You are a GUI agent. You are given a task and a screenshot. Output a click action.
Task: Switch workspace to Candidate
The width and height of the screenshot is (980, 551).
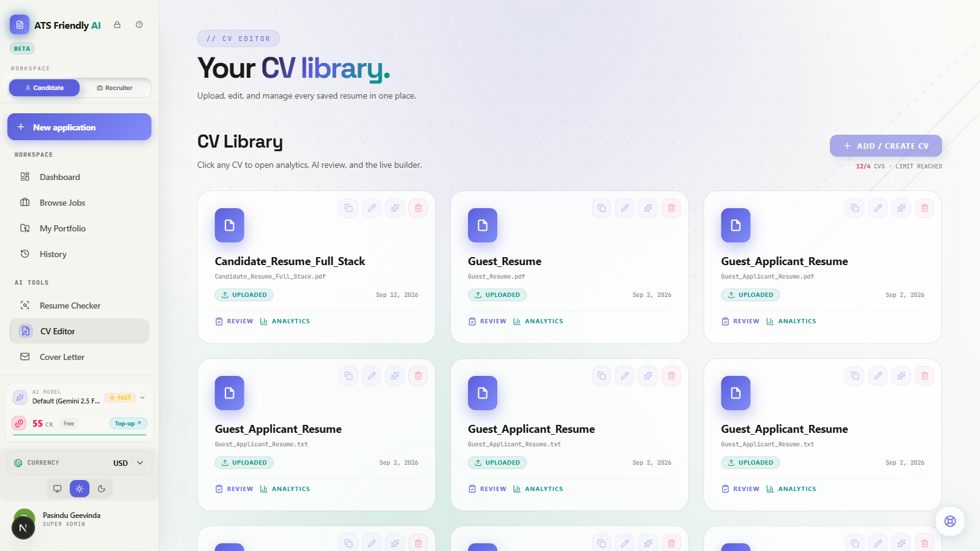(x=44, y=88)
